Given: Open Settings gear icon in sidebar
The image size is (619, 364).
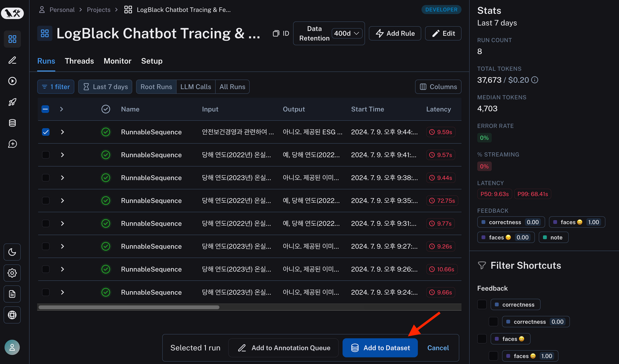Looking at the screenshot, I should click(x=12, y=273).
